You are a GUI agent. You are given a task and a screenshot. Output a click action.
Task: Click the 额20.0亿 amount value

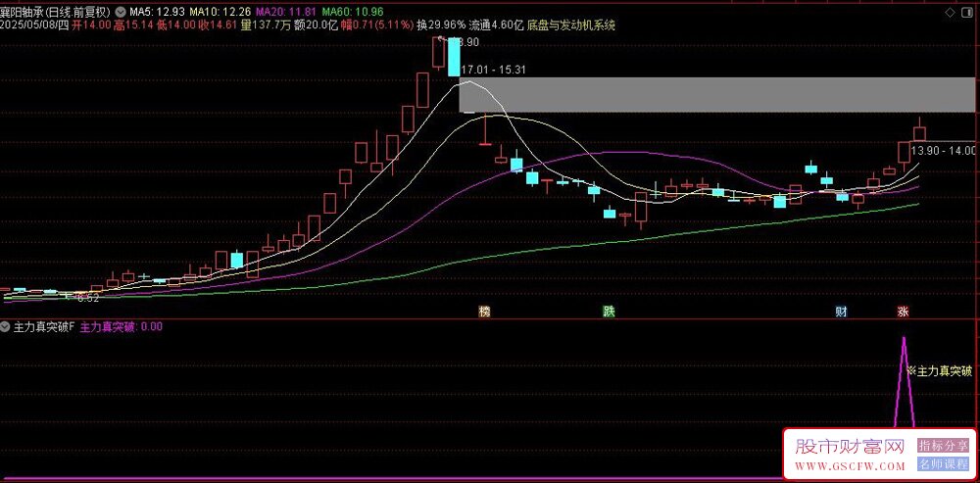(317, 25)
